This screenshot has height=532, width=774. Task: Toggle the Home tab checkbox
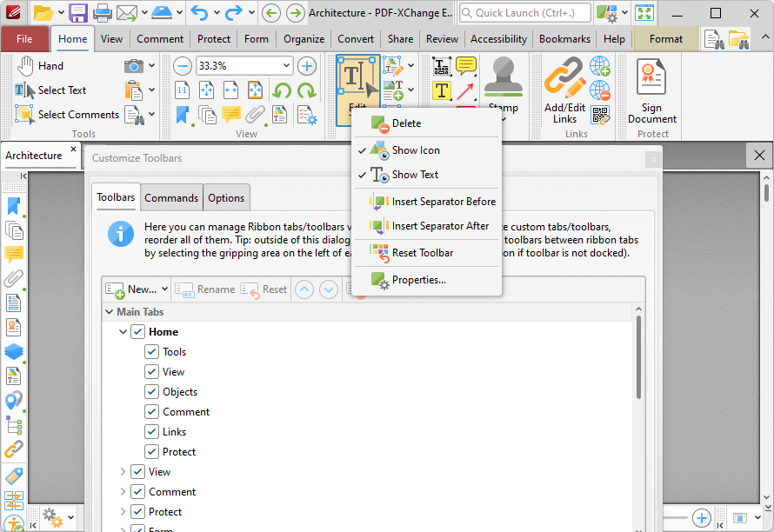pos(137,332)
